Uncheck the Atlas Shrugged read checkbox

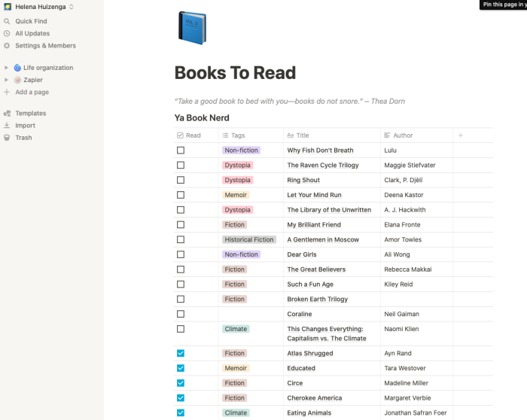(181, 353)
